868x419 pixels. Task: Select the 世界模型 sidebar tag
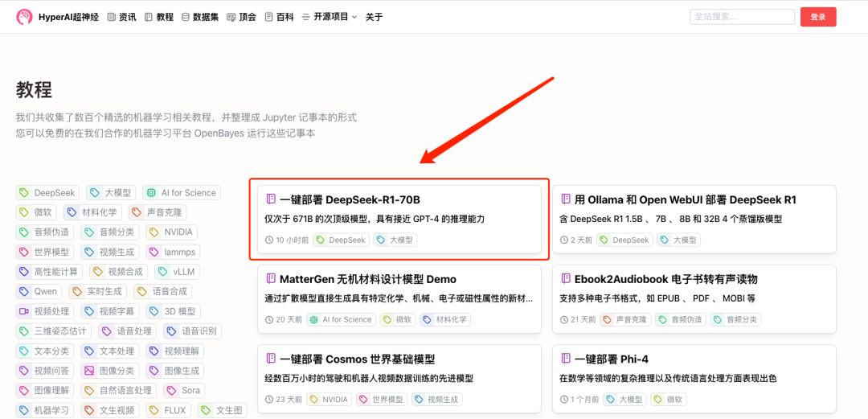click(x=45, y=253)
